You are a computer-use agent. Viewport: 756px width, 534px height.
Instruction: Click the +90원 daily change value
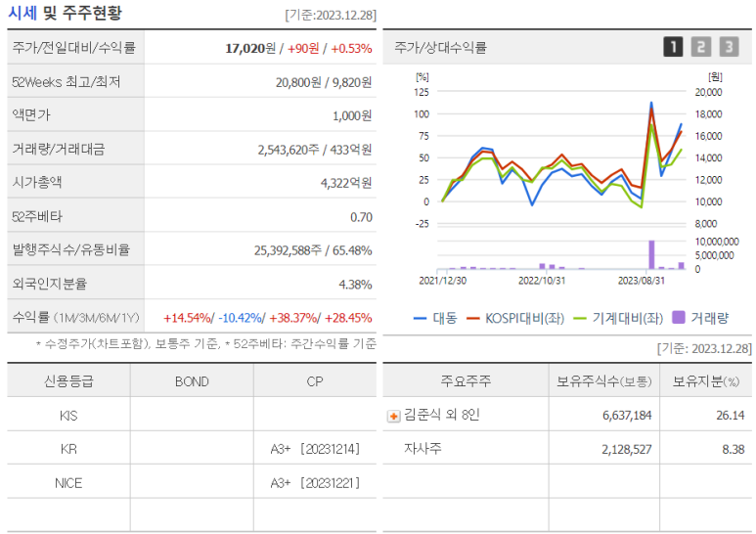point(303,48)
